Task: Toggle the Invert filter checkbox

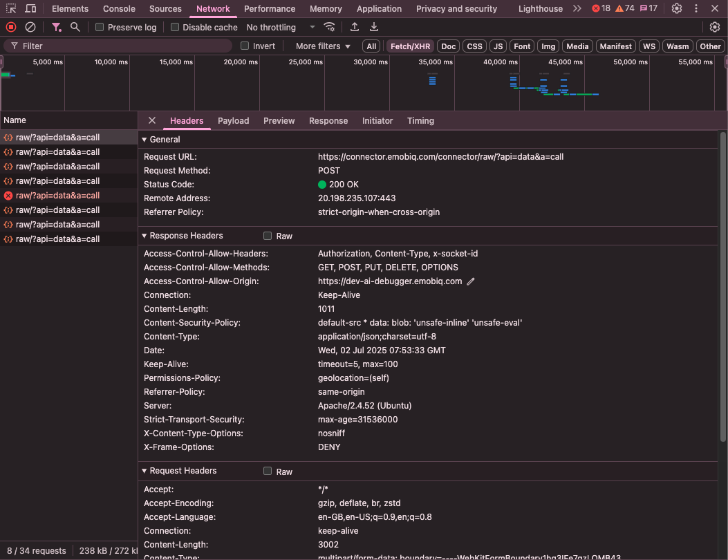Action: (245, 46)
